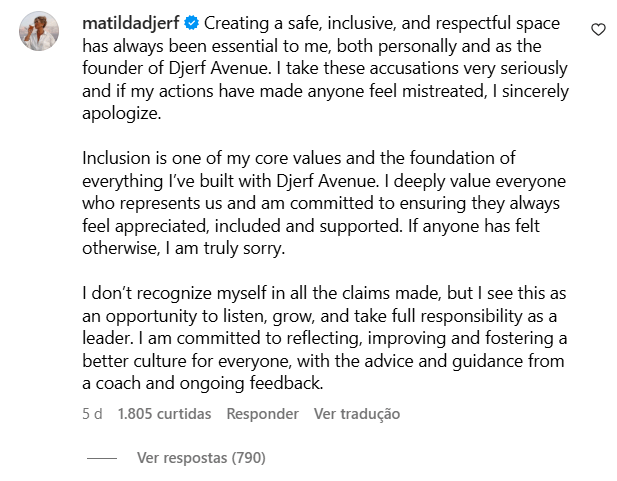Open matildadjerf's profile picture
The width and height of the screenshot is (617, 481).
[x=39, y=31]
